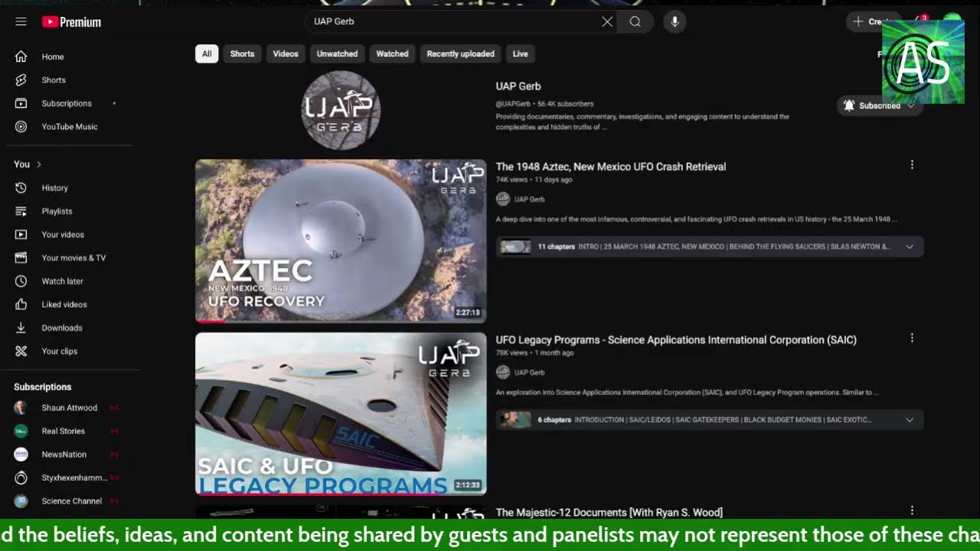Select the Unwatched filter chip
The image size is (980, 551).
pyautogui.click(x=337, y=54)
